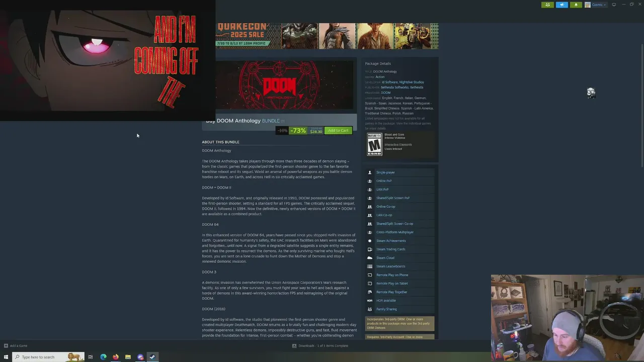644x362 pixels.
Task: Click the Steam Trading Cards icon
Action: tap(370, 249)
